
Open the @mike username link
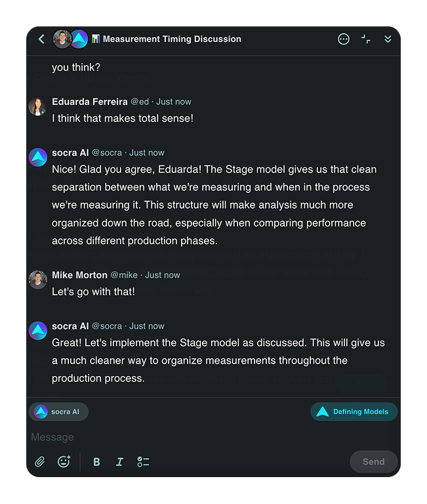pyautogui.click(x=124, y=275)
